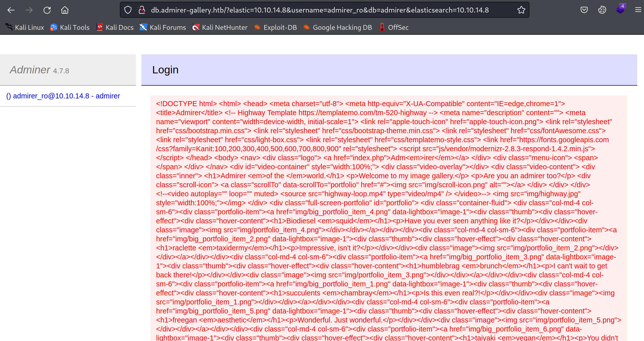Image resolution: width=644 pixels, height=341 pixels.
Task: Reload the current page
Action: point(47,10)
